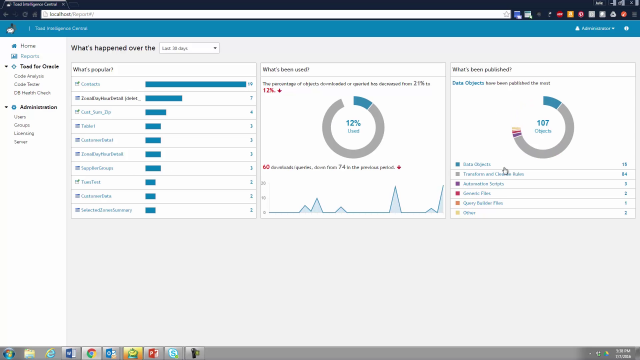This screenshot has height=360, width=640.
Task: Click the Contacts popularity bar
Action: (x=196, y=84)
